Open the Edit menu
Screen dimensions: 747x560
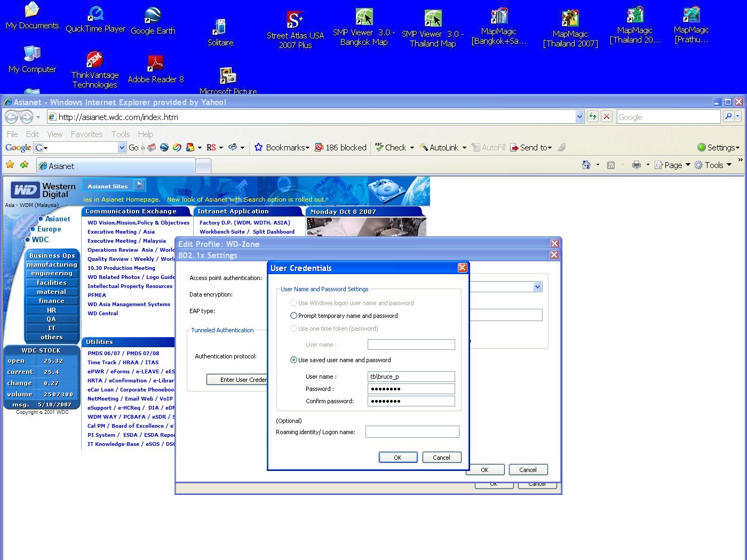tap(33, 134)
